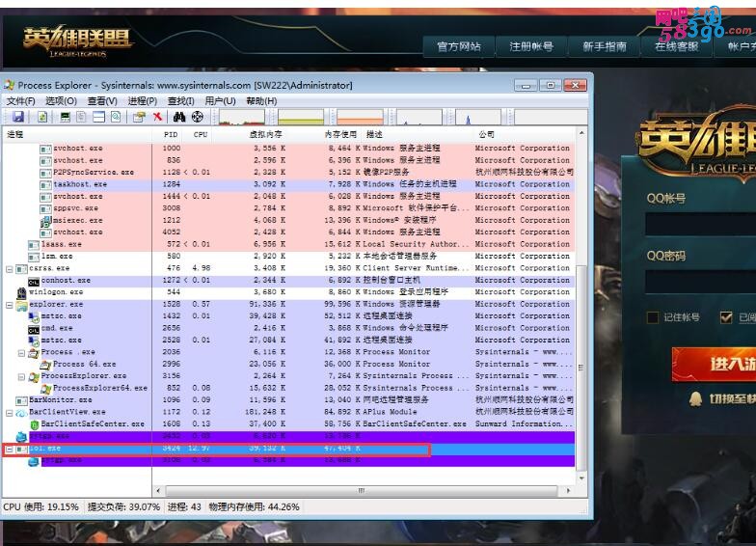Open the 进程(P) menu

coord(143,100)
